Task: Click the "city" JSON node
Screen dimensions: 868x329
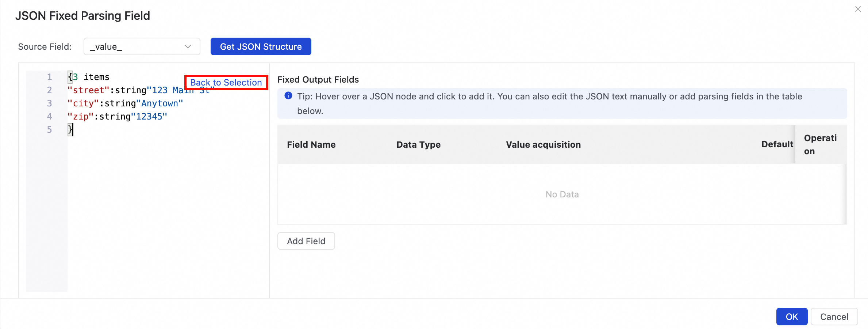Action: (83, 103)
